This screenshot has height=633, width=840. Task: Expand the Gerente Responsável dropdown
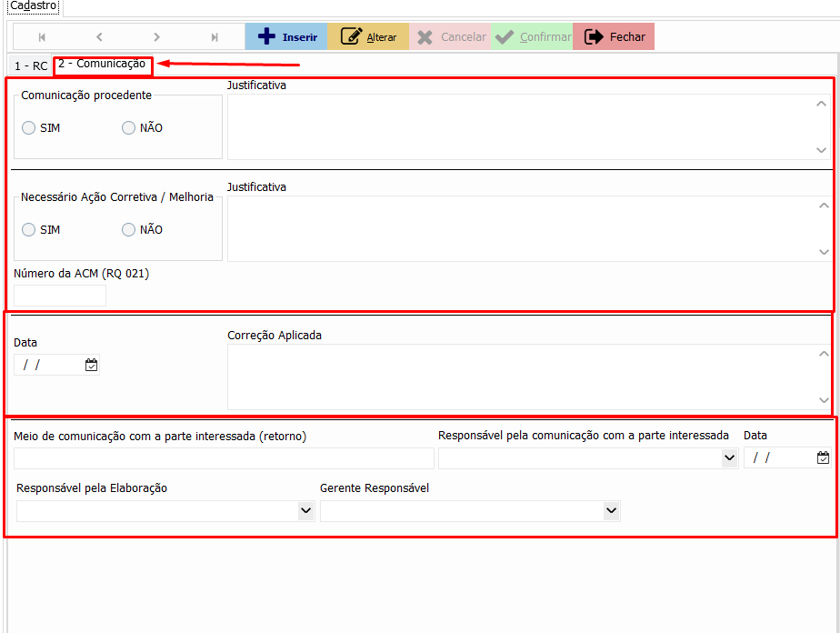(x=611, y=512)
